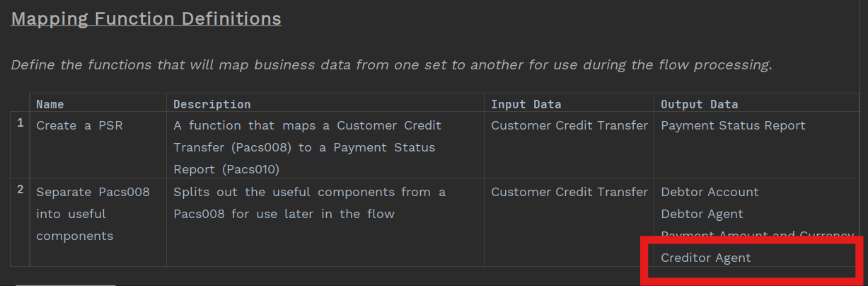Edit the Splits out the useful components description
This screenshot has height=286, width=868.
309,203
